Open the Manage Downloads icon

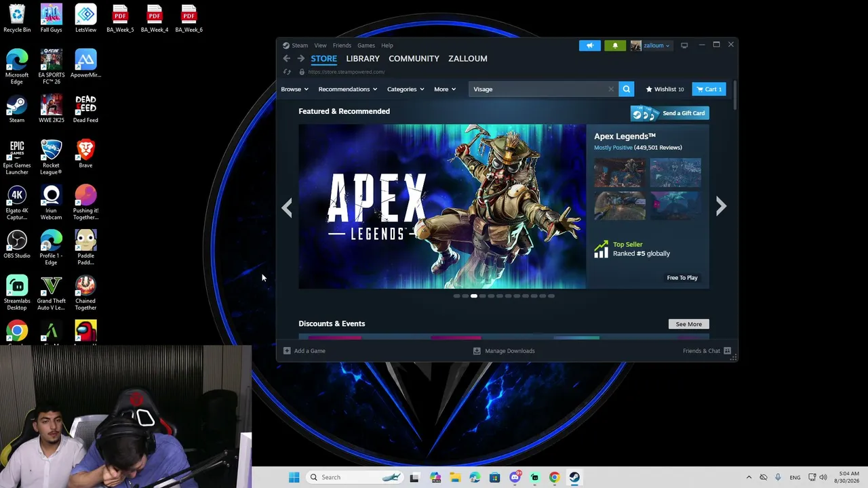click(x=477, y=351)
